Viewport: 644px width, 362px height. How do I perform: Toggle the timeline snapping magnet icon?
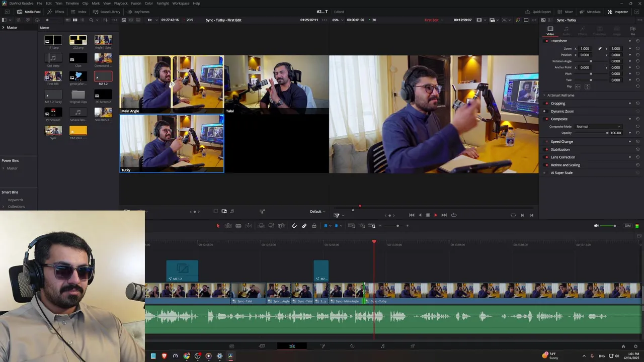click(x=294, y=226)
